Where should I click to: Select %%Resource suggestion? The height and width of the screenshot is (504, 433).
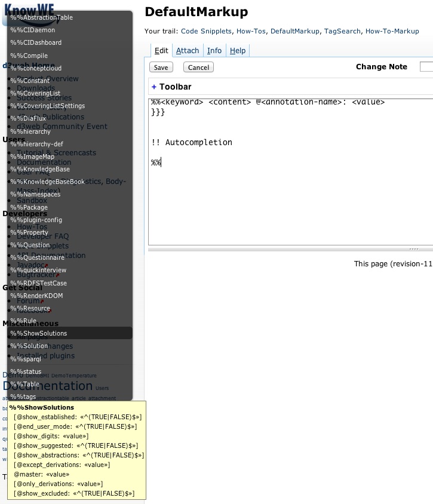[x=70, y=308]
